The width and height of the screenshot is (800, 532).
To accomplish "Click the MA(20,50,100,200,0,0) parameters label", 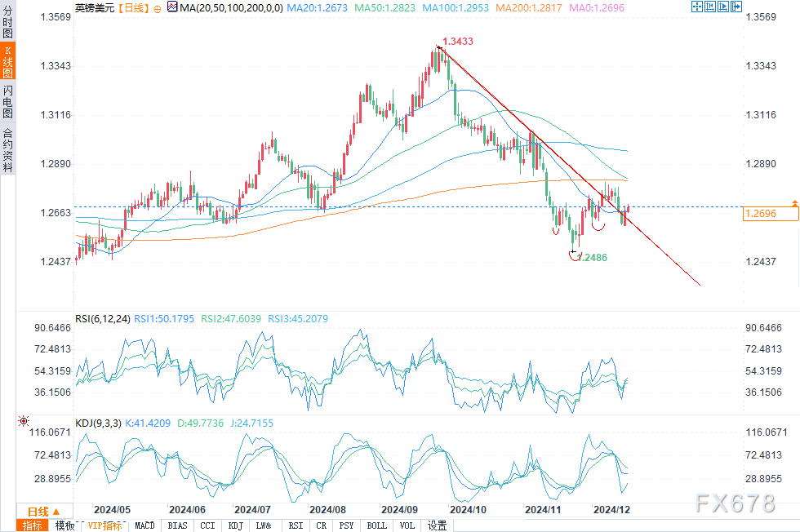I will click(x=231, y=7).
